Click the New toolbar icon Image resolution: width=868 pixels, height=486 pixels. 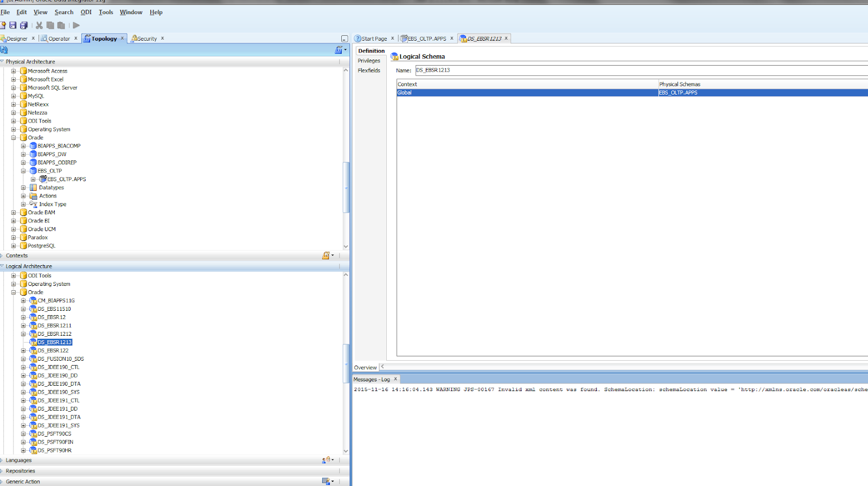(x=3, y=25)
